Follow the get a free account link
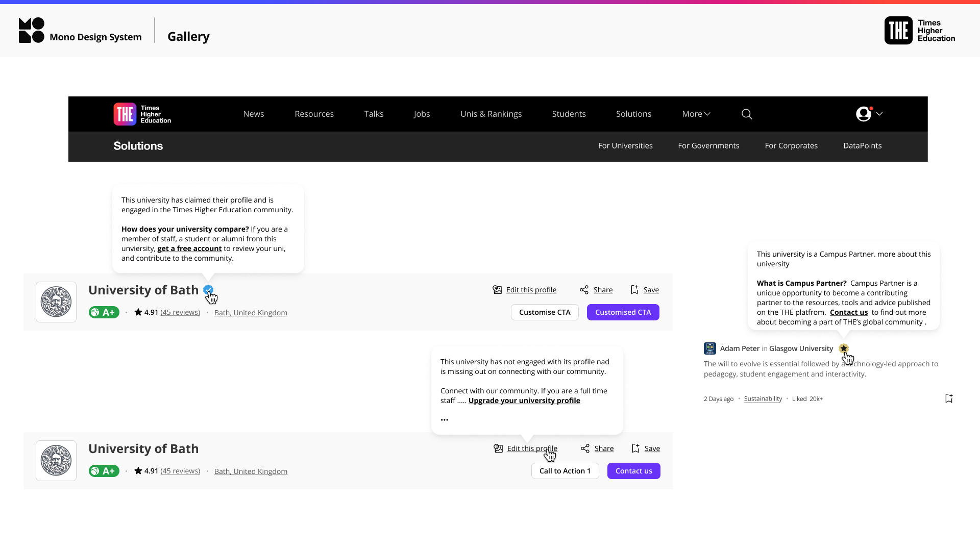The image size is (980, 551). [189, 248]
